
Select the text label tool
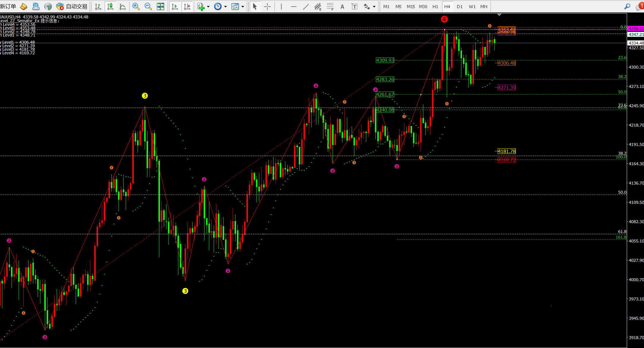click(x=354, y=7)
